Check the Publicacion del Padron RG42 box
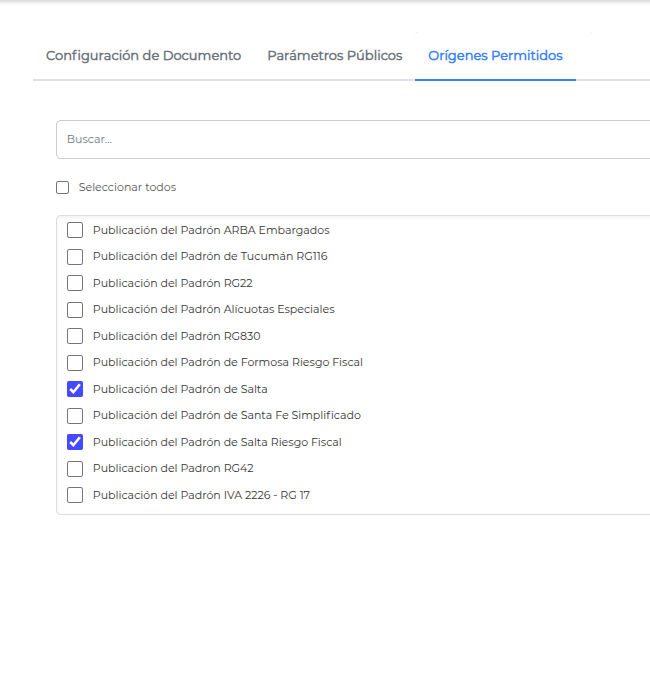The height and width of the screenshot is (674, 650). click(x=75, y=469)
